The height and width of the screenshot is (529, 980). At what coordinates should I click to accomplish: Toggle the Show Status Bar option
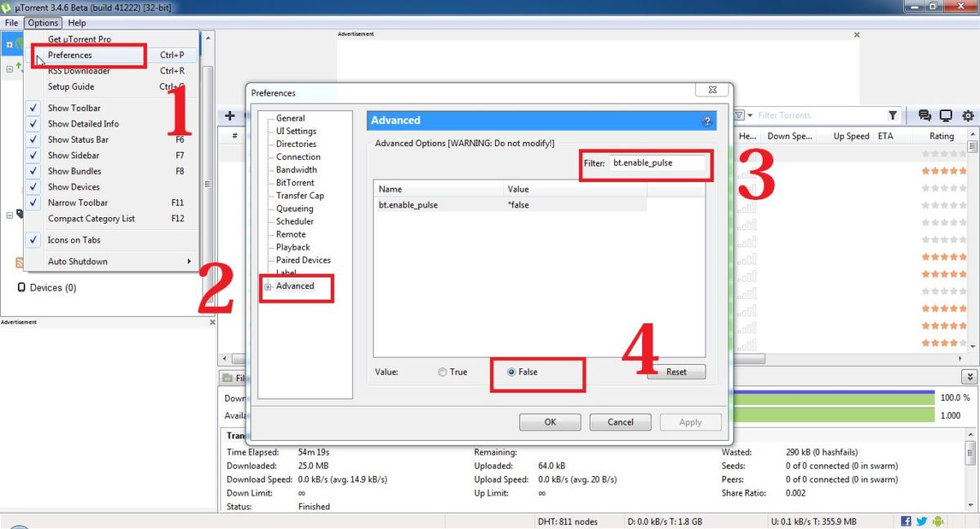(78, 140)
